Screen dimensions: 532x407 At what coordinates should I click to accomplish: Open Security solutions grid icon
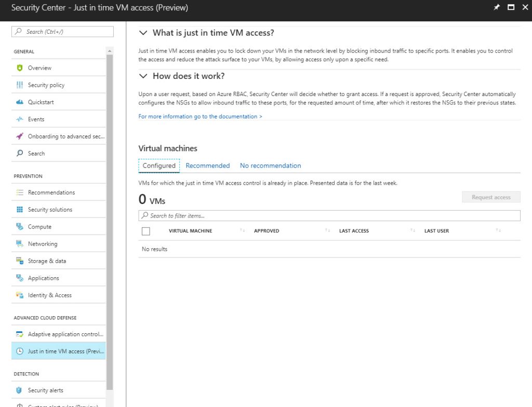tap(20, 210)
